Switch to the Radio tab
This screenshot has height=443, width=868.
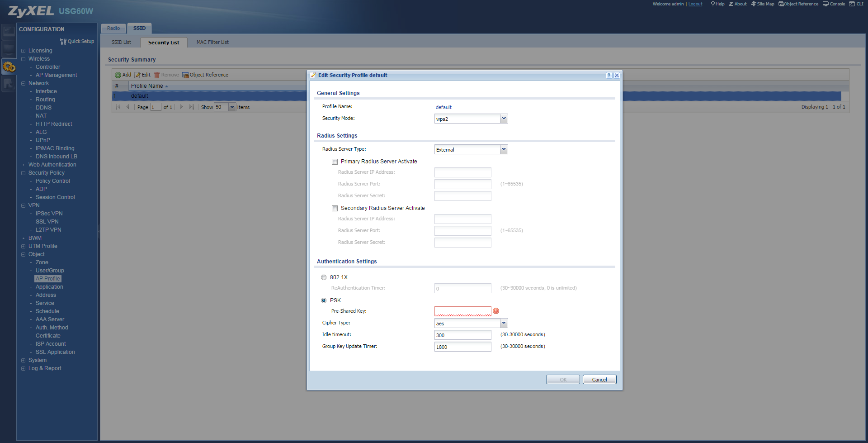[x=113, y=28]
